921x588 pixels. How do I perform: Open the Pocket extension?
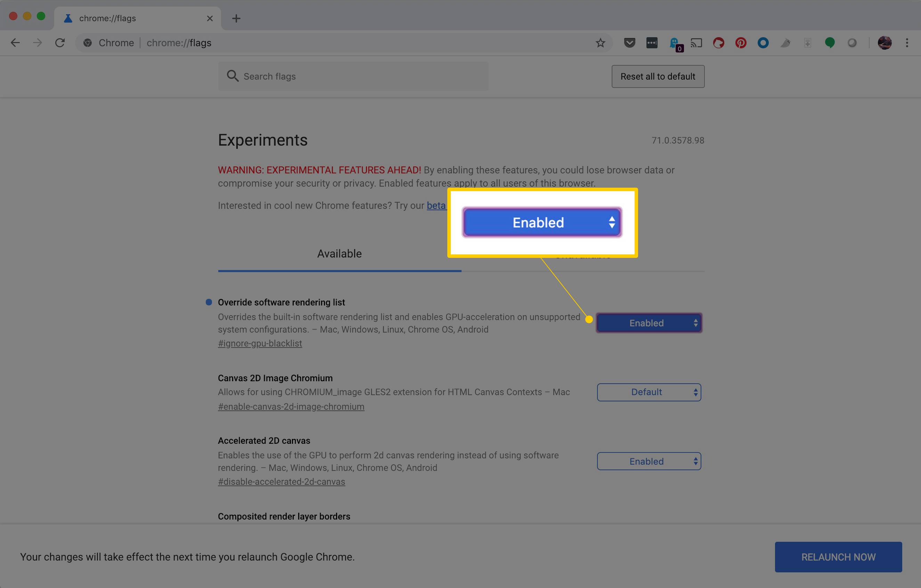tap(629, 43)
